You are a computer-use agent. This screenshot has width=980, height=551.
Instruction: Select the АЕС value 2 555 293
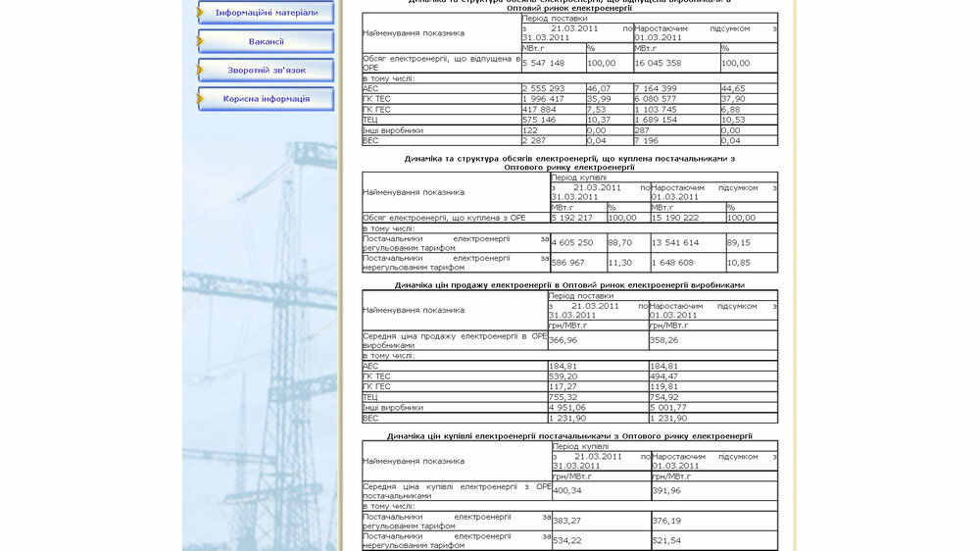point(554,89)
